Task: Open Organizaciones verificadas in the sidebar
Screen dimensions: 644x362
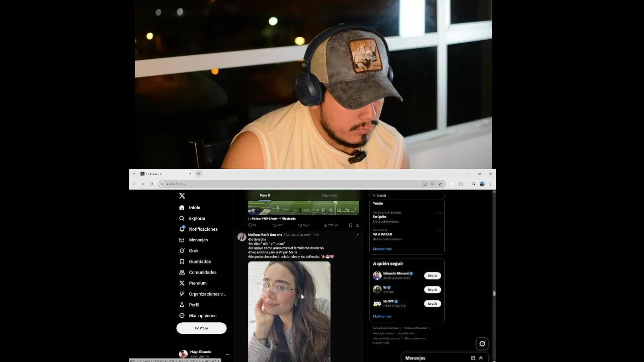Action: (x=202, y=294)
